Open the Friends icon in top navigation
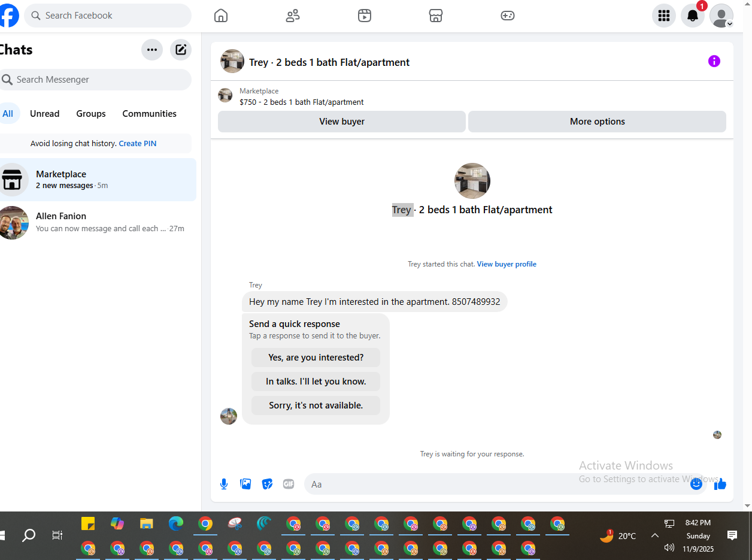Viewport: 752px width, 560px height. tap(293, 16)
